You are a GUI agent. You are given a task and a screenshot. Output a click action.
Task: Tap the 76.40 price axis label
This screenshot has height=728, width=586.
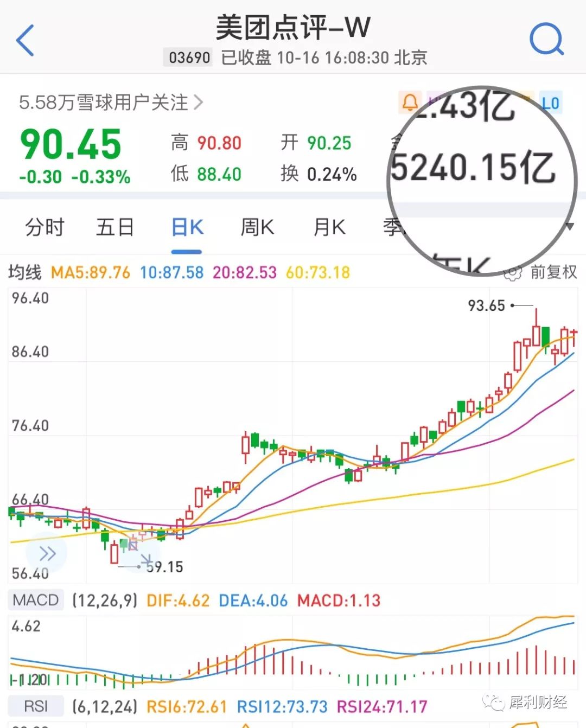[x=30, y=426]
